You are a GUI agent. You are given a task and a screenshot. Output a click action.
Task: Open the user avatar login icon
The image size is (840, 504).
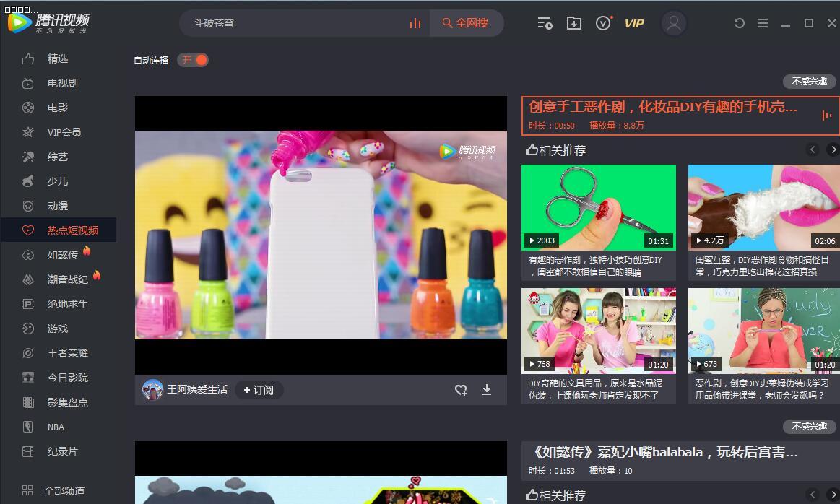[x=674, y=23]
